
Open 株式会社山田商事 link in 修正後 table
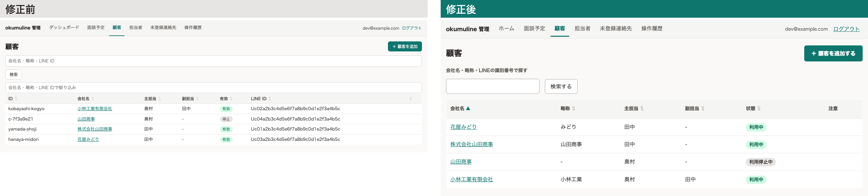pyautogui.click(x=471, y=145)
